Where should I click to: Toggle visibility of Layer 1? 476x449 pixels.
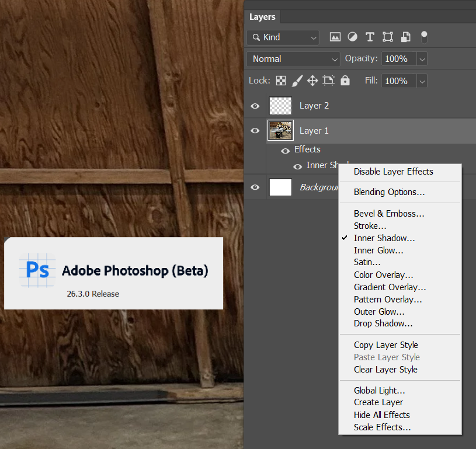click(255, 131)
